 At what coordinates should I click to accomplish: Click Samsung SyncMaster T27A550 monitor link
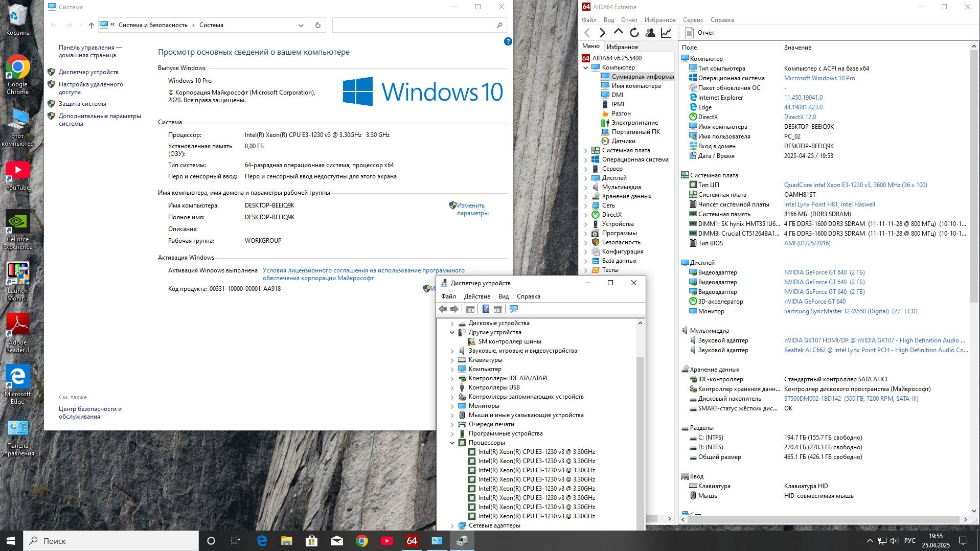[x=850, y=311]
